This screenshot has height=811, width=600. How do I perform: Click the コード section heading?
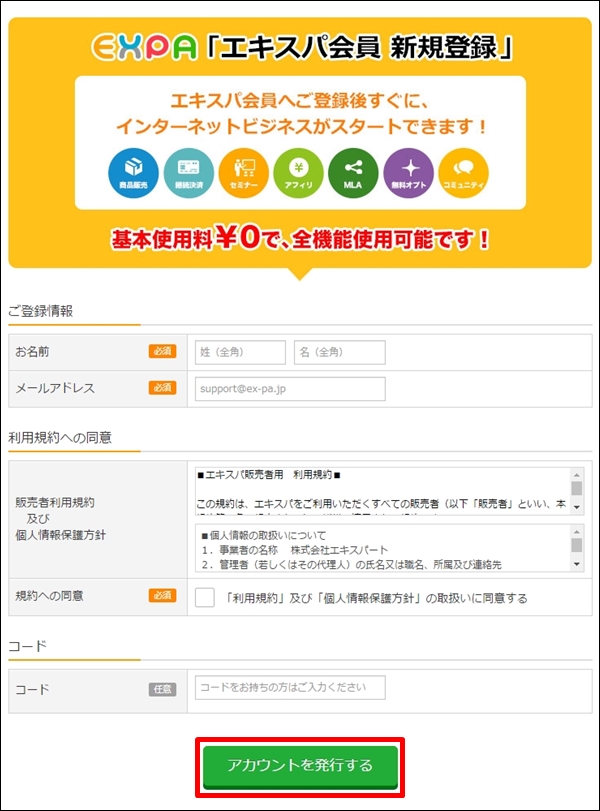[x=27, y=646]
